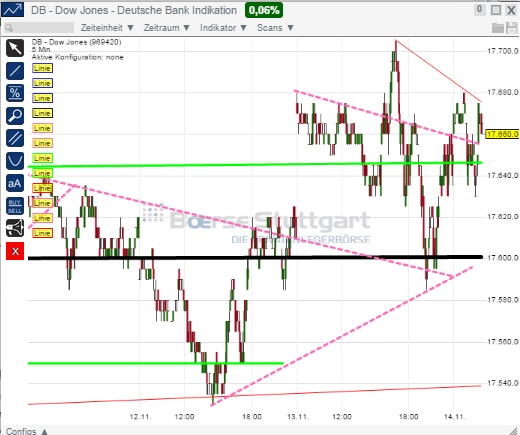The image size is (520, 435).
Task: Activate the magnifier zoom tool
Action: click(x=15, y=116)
